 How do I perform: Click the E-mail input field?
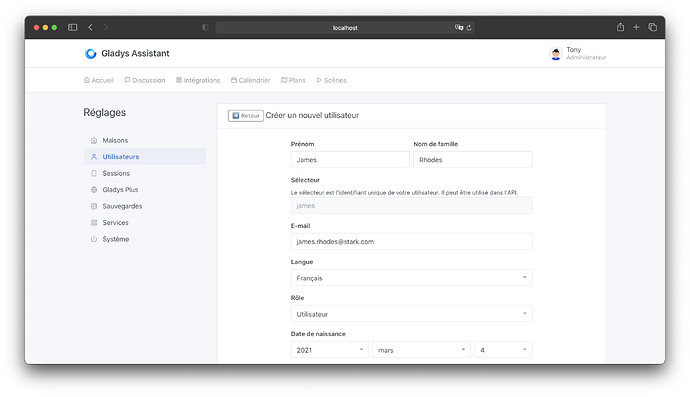tap(411, 242)
